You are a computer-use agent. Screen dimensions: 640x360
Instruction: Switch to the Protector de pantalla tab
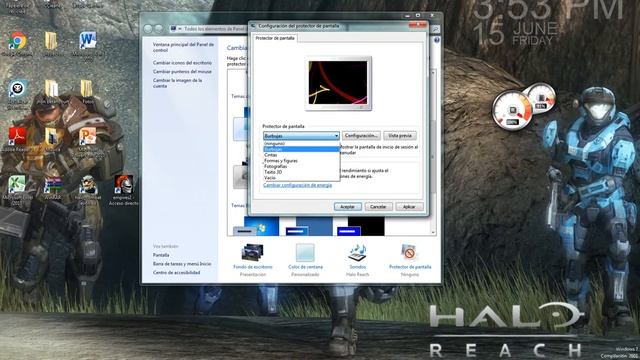tap(275, 38)
